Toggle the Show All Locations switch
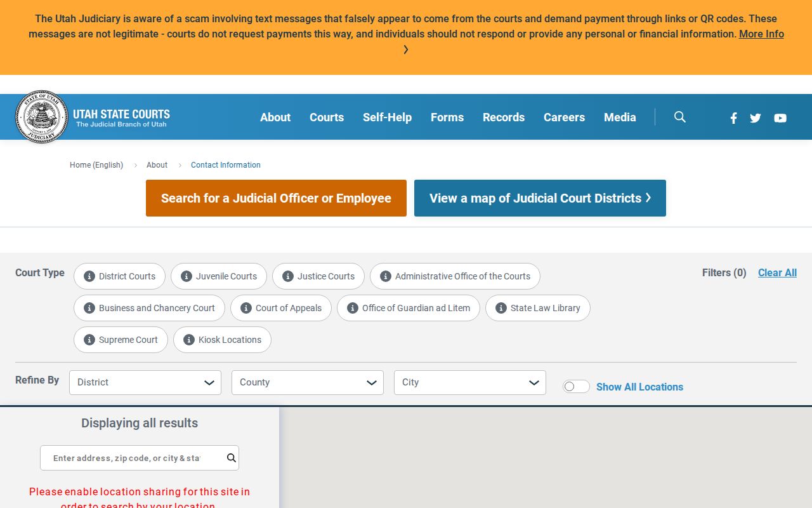812x508 pixels. (x=576, y=387)
